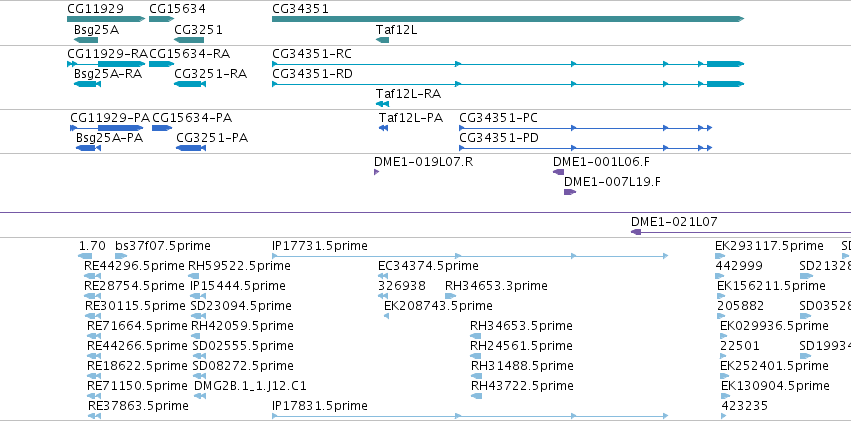
Task: Click the DME1-001L06.F feature arrow
Action: pyautogui.click(x=558, y=172)
